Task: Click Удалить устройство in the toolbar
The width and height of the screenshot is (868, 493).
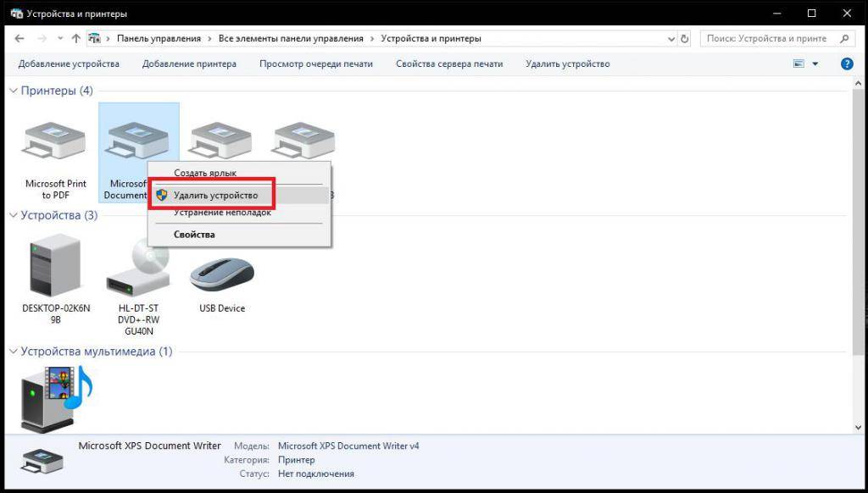Action: click(568, 64)
